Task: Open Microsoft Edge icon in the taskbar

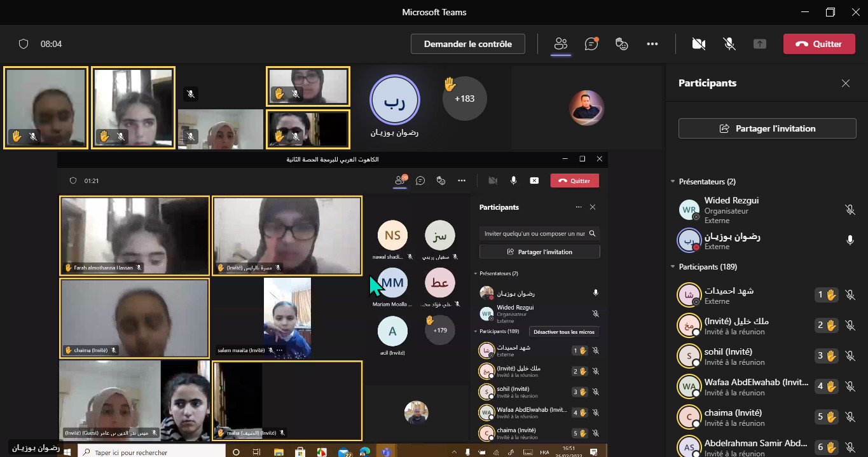Action: (x=364, y=452)
